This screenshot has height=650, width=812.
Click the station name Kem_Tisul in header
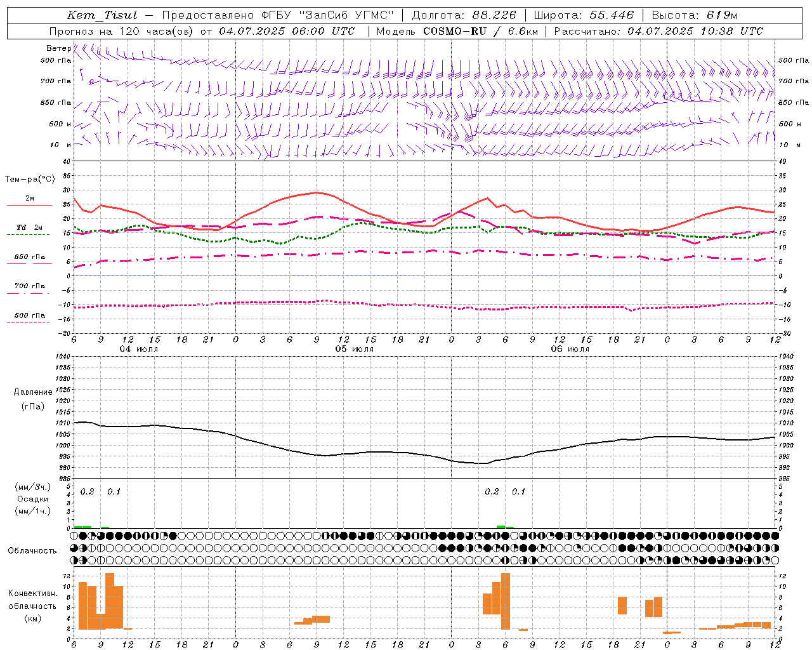coord(101,15)
